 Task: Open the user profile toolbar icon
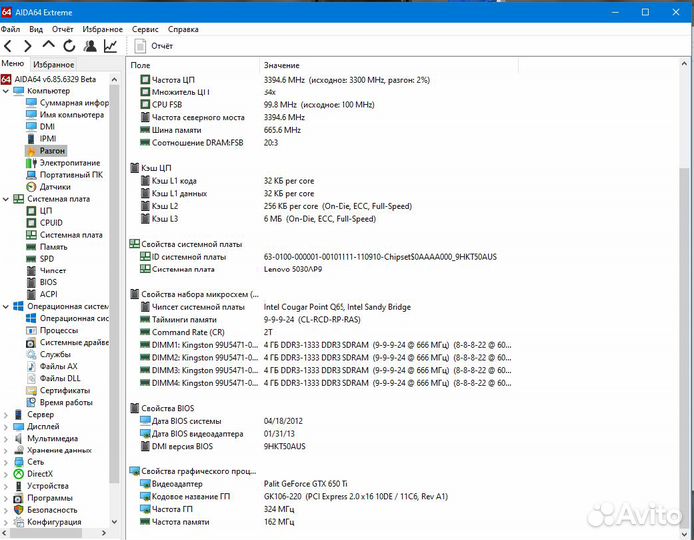(90, 46)
